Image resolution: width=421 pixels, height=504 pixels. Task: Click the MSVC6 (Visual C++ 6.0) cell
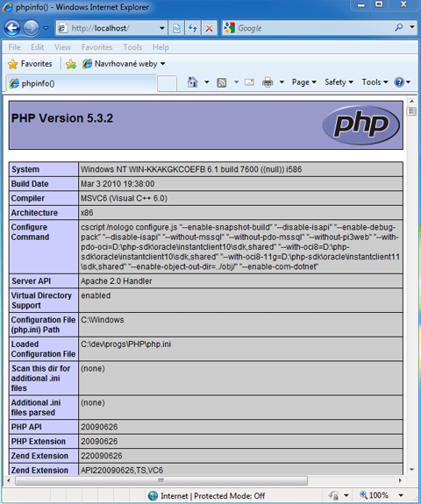click(x=124, y=198)
